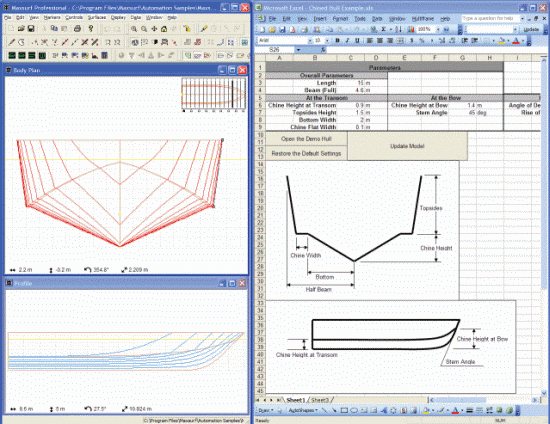550x424 pixels.
Task: Set center alignment in Excel toolbar
Action: coord(380,41)
